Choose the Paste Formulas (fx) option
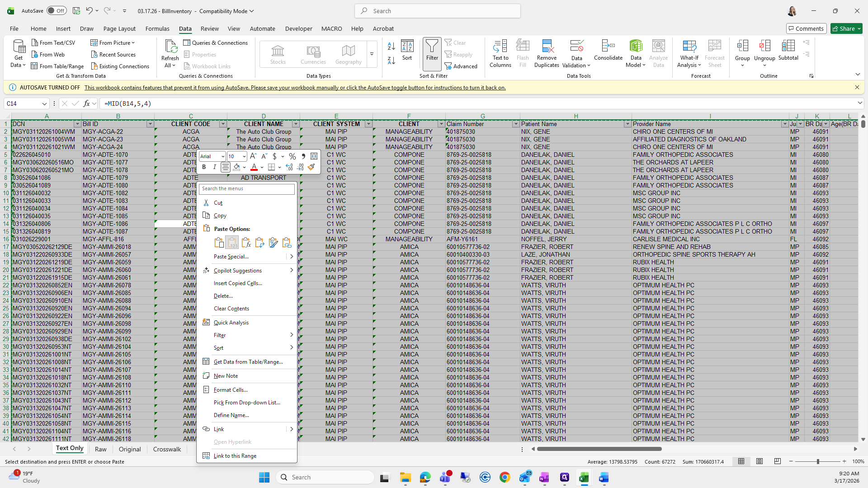The height and width of the screenshot is (488, 868). [x=246, y=243]
